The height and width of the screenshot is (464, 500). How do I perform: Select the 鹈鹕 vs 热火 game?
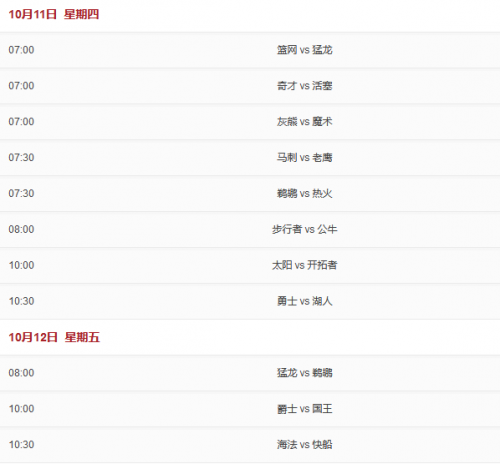305,193
